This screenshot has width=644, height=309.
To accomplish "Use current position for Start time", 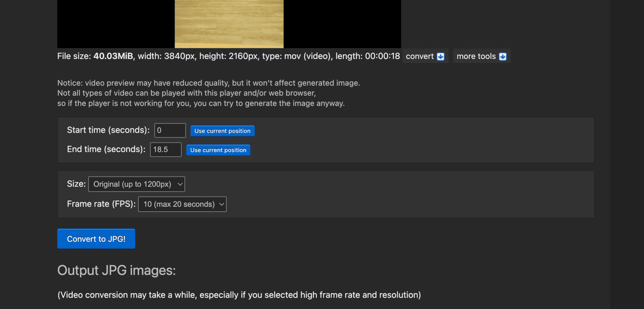I will pos(223,131).
